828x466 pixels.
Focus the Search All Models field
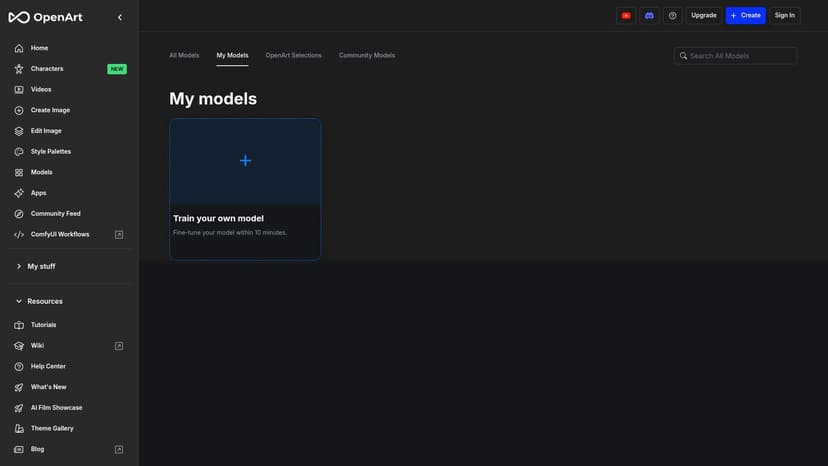741,56
